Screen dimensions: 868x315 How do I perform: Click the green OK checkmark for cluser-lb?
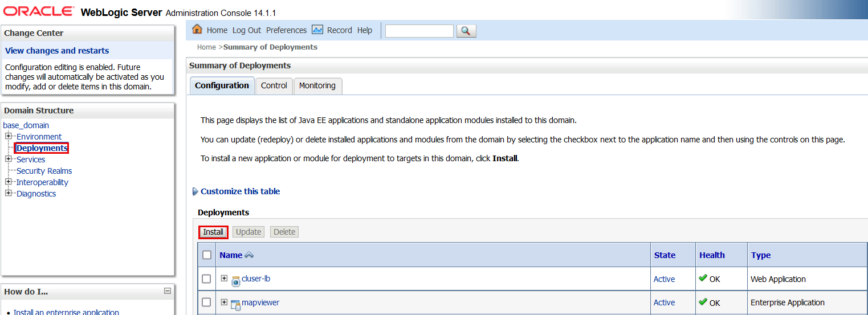[x=703, y=279]
